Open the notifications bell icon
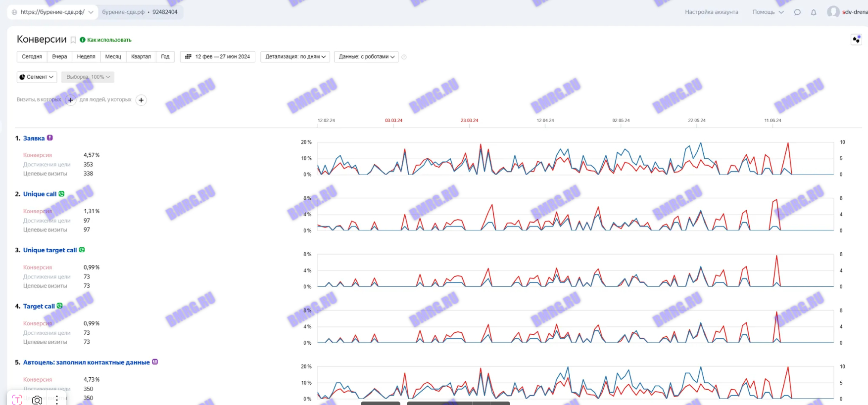868x405 pixels. click(x=814, y=12)
